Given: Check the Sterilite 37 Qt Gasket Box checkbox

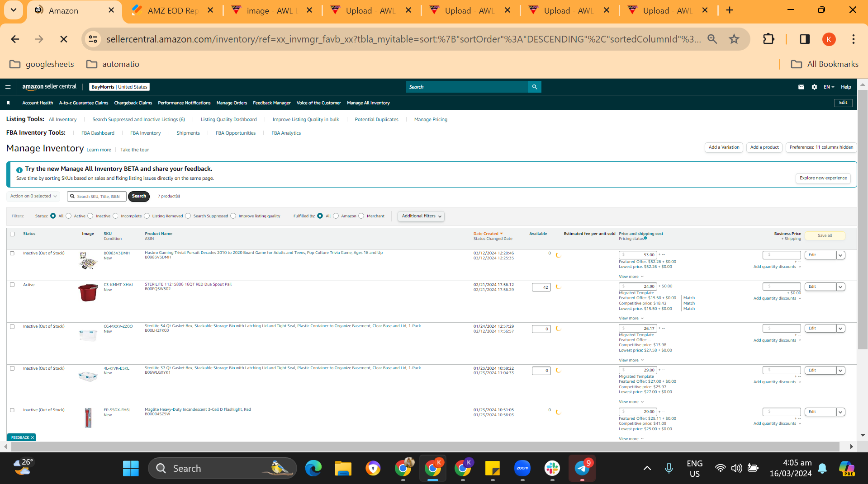Looking at the screenshot, I should (12, 368).
